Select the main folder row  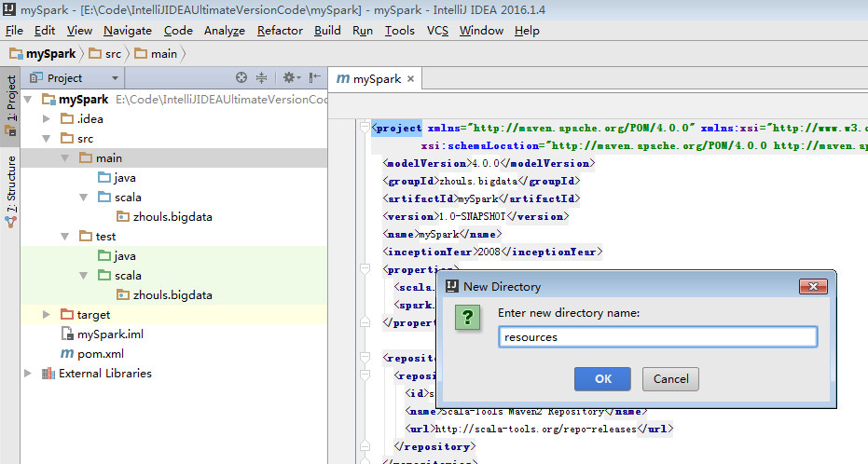[173, 158]
